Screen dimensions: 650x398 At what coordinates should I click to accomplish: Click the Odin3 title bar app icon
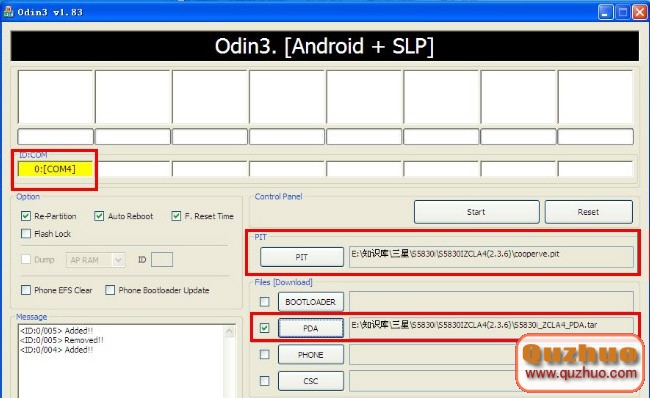coord(8,12)
